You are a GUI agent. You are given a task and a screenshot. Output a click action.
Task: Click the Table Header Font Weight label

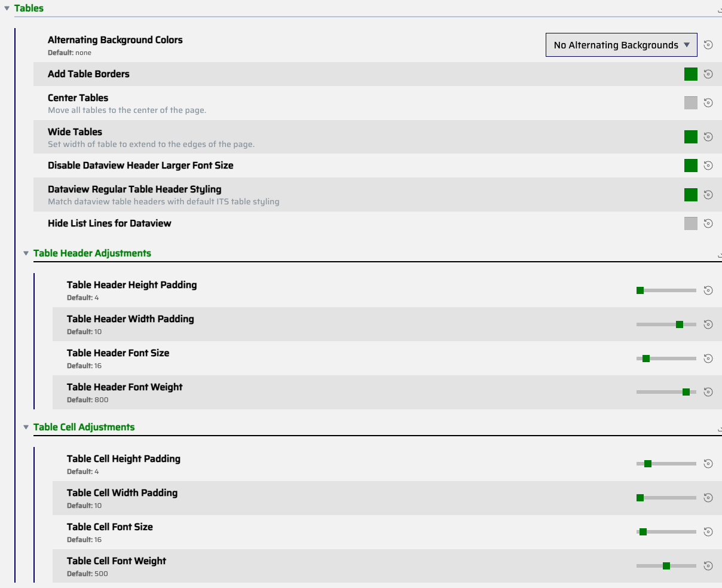125,387
